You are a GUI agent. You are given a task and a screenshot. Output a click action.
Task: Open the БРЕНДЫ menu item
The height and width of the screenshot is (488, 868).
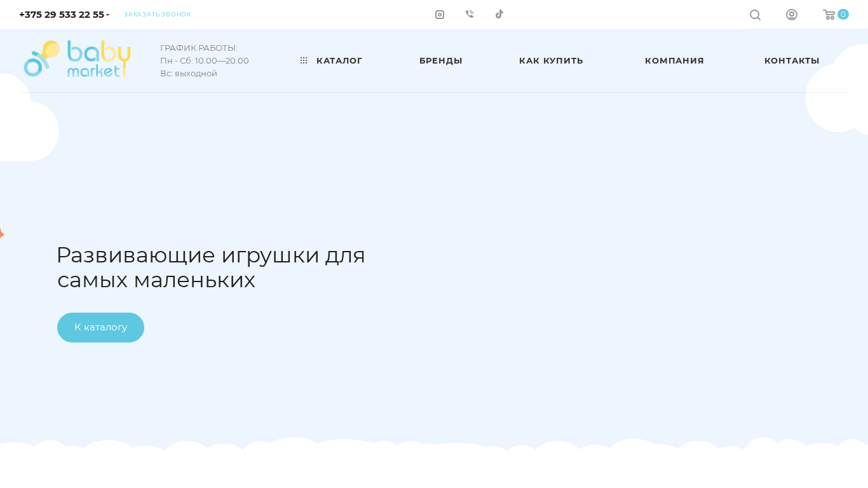[x=441, y=60]
